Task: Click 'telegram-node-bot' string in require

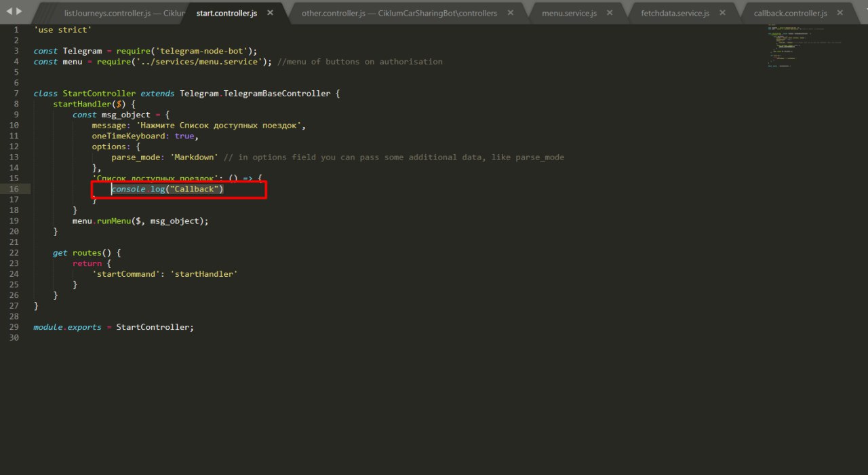Action: point(201,51)
